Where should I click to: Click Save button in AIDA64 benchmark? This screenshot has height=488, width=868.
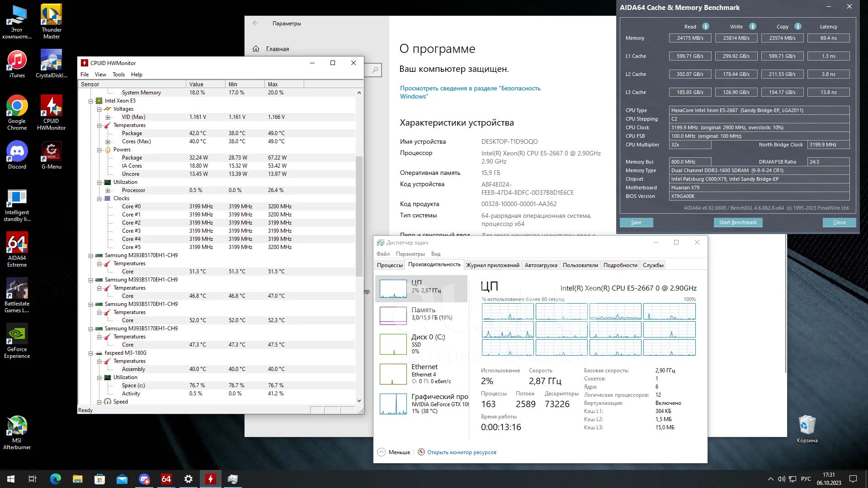(x=636, y=222)
